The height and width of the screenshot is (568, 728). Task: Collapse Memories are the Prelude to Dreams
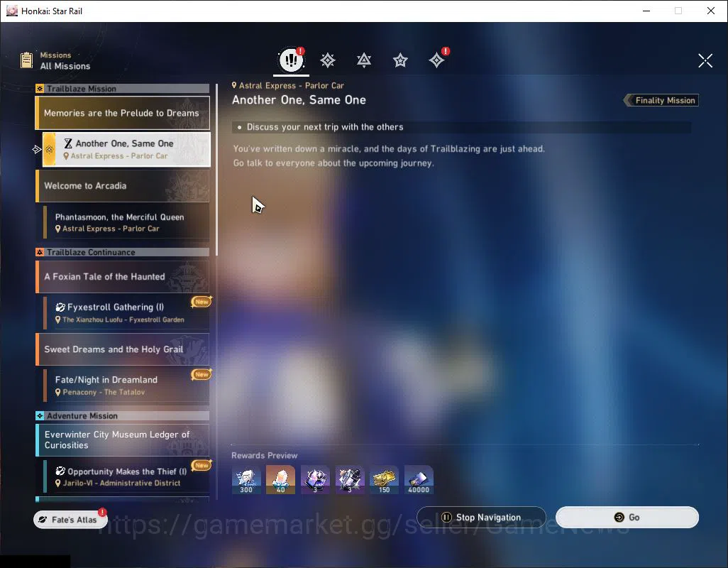(x=123, y=113)
